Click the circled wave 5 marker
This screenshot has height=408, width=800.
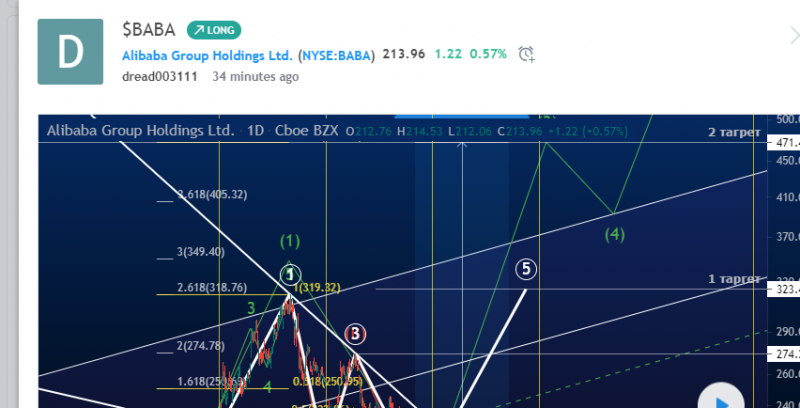(527, 268)
